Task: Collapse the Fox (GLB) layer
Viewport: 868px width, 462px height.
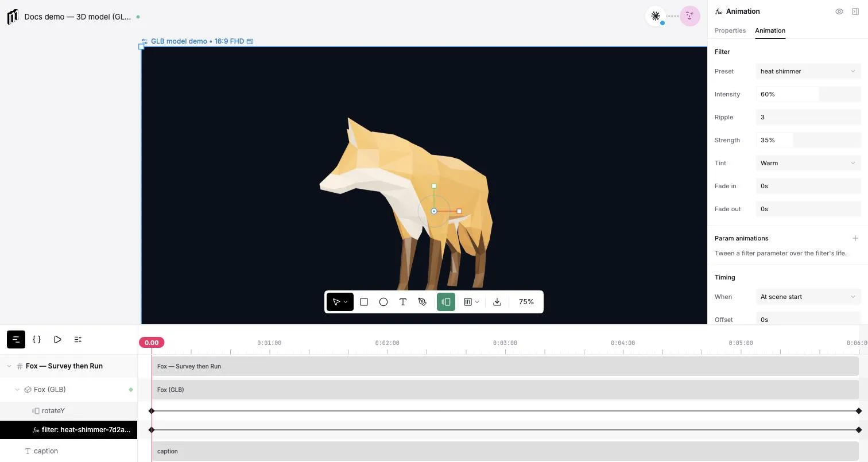Action: click(17, 390)
